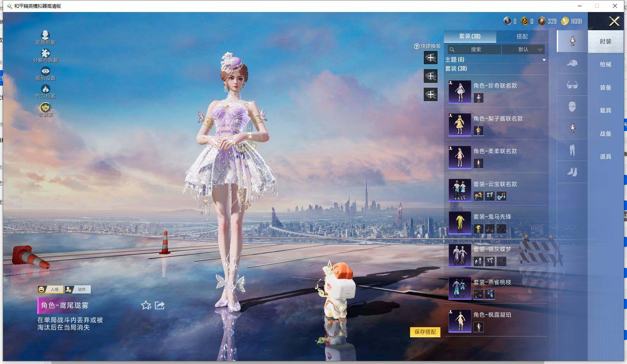Select the 入场 entrance emote button

point(50,289)
